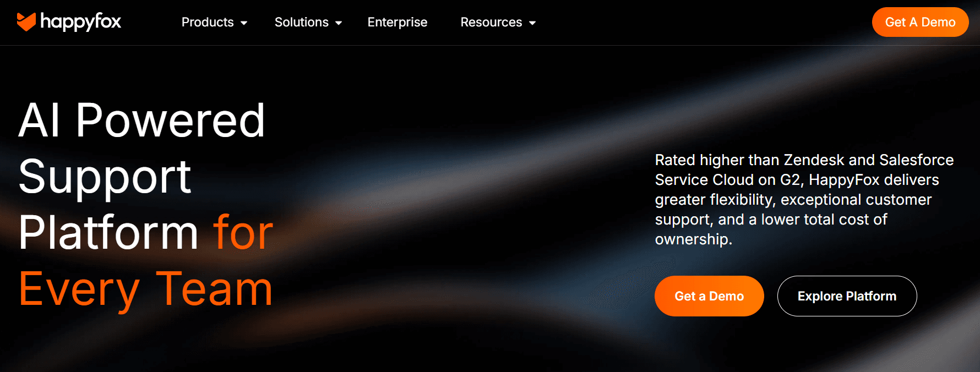Open the Resources menu
The width and height of the screenshot is (980, 372).
(x=491, y=22)
